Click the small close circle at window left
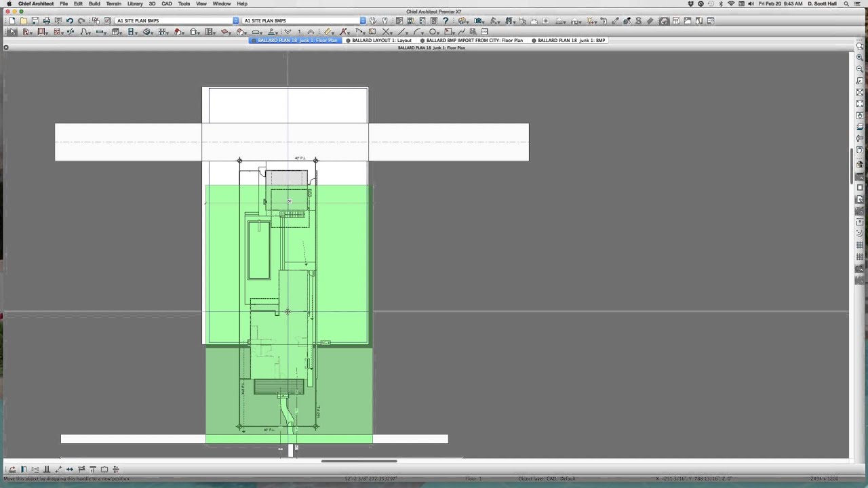 [x=6, y=47]
